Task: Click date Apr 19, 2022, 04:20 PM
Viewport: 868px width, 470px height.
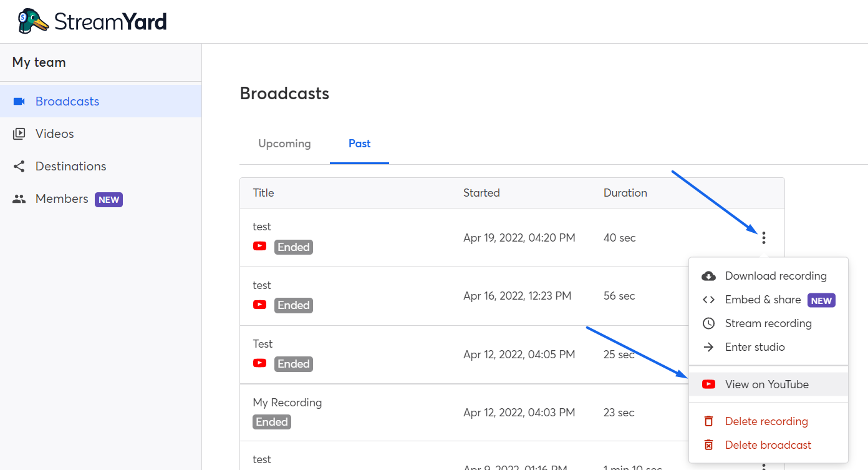Action: (x=519, y=238)
